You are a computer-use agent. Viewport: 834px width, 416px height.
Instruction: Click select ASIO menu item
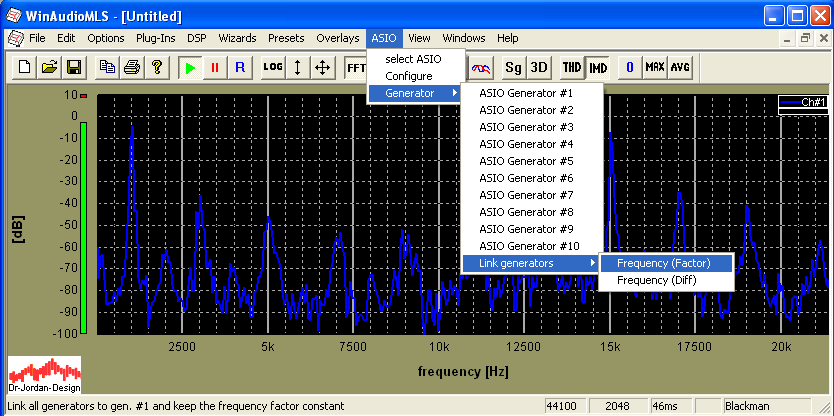413,59
